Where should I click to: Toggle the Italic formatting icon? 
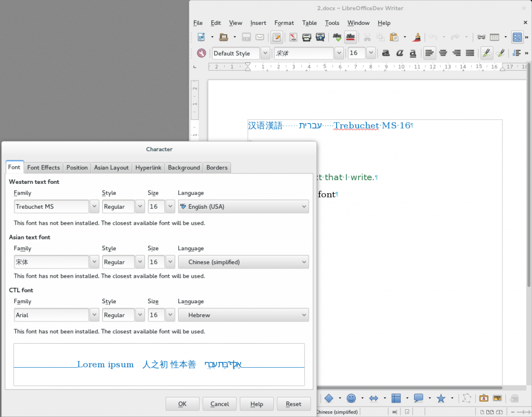click(x=400, y=53)
